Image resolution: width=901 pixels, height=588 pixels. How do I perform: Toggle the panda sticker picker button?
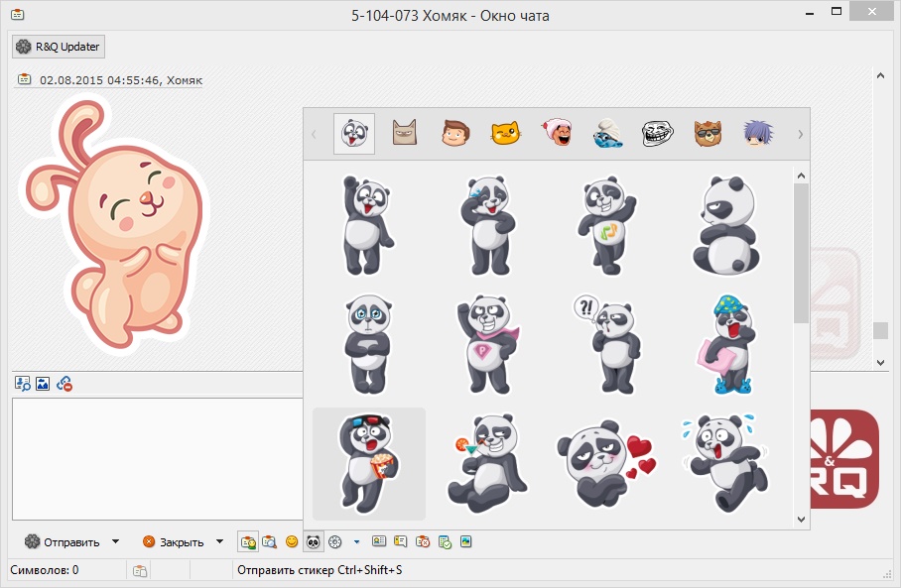pyautogui.click(x=313, y=541)
